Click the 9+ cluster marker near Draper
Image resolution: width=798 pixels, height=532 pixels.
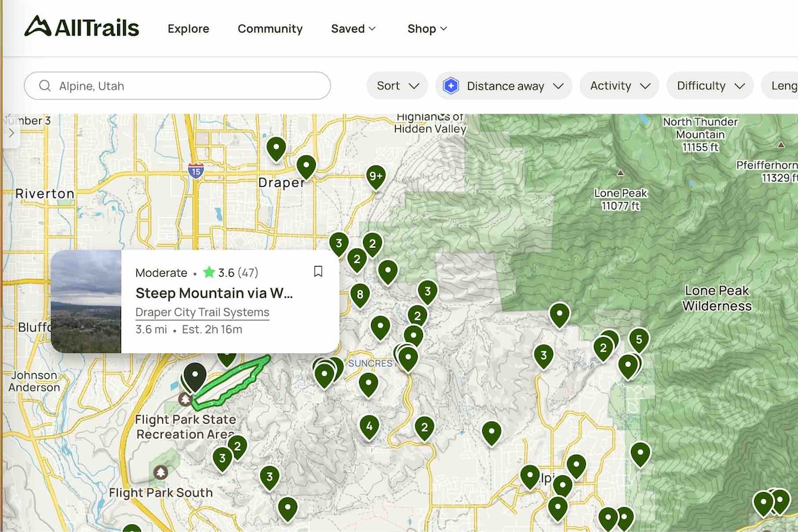click(376, 177)
